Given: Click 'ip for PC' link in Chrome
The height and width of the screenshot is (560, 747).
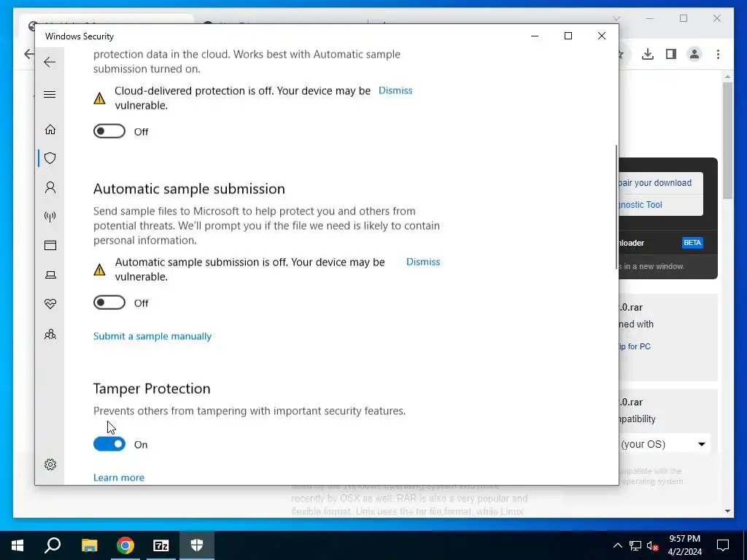Looking at the screenshot, I should tap(634, 346).
